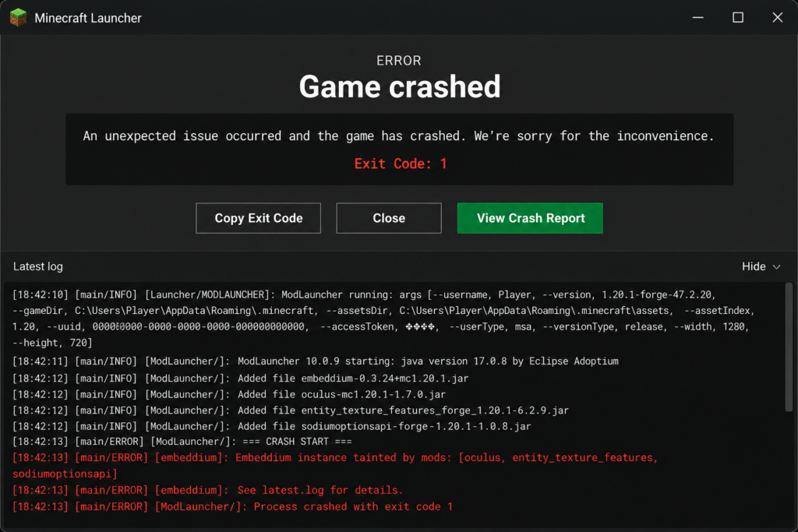Select the 'Added file oculus-mc1.20.1-1.7.0.jar' line

point(229,394)
